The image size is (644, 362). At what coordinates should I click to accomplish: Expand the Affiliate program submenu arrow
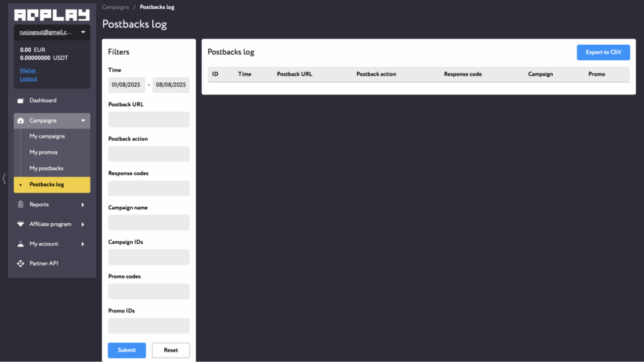83,224
